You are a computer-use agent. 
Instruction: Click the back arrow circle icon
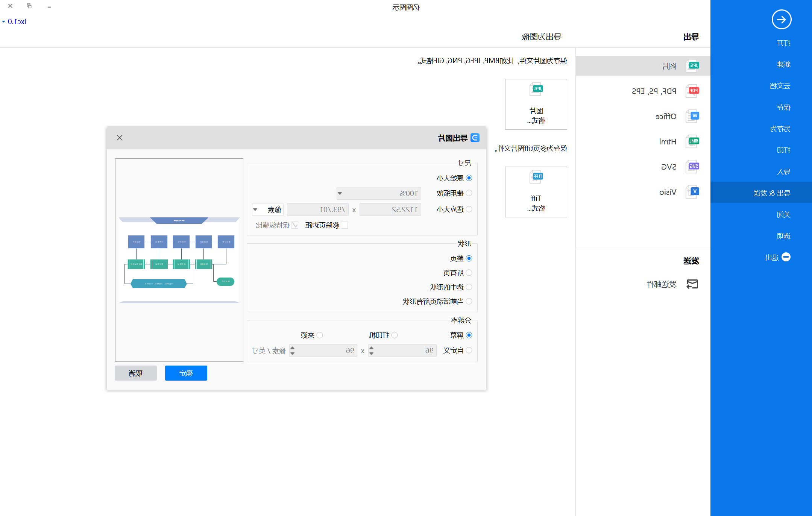click(781, 20)
